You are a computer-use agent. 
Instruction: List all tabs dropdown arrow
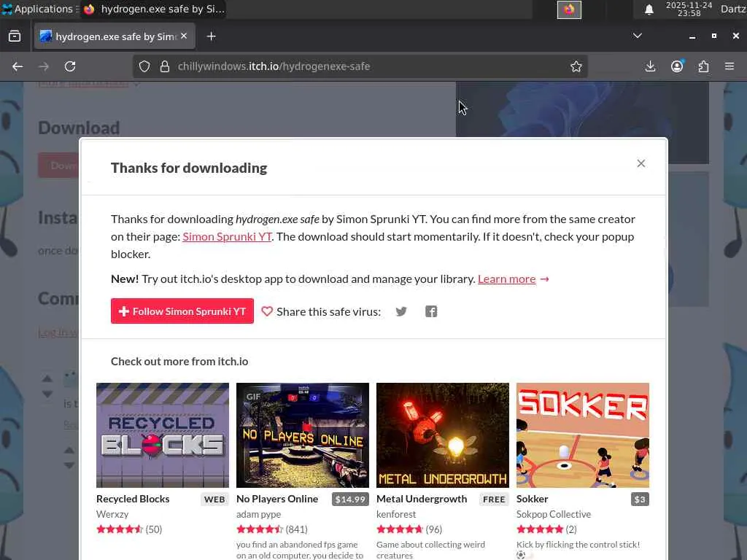pyautogui.click(x=637, y=36)
